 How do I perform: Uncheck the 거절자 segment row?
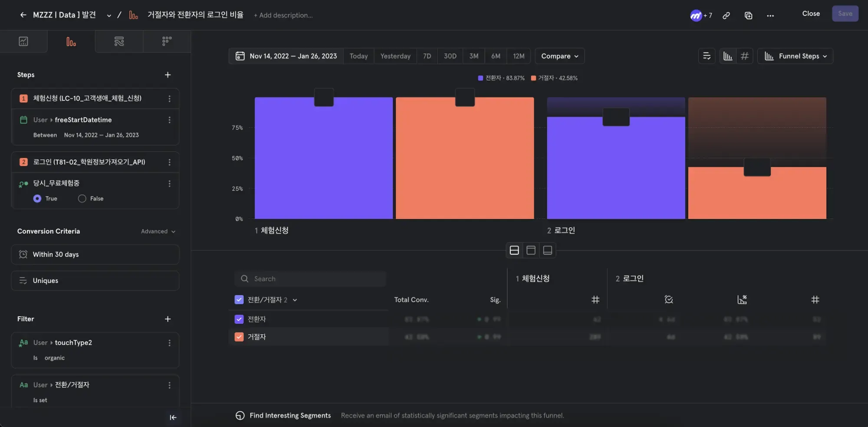(239, 337)
